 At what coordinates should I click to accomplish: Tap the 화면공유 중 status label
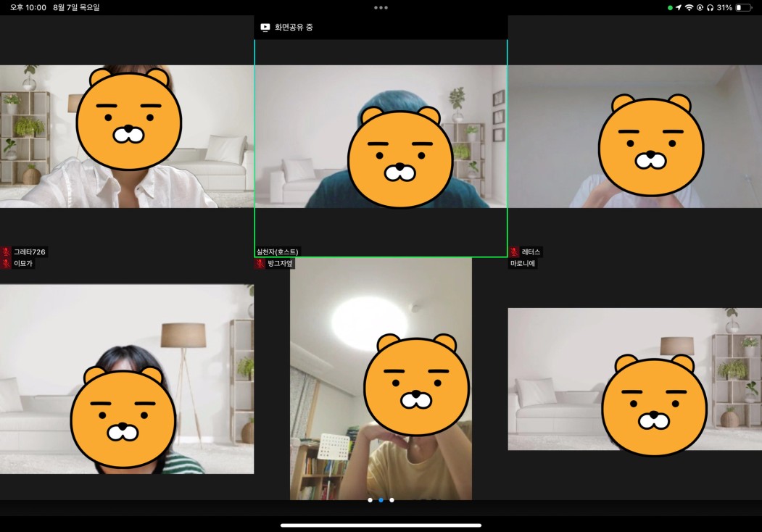coord(294,28)
